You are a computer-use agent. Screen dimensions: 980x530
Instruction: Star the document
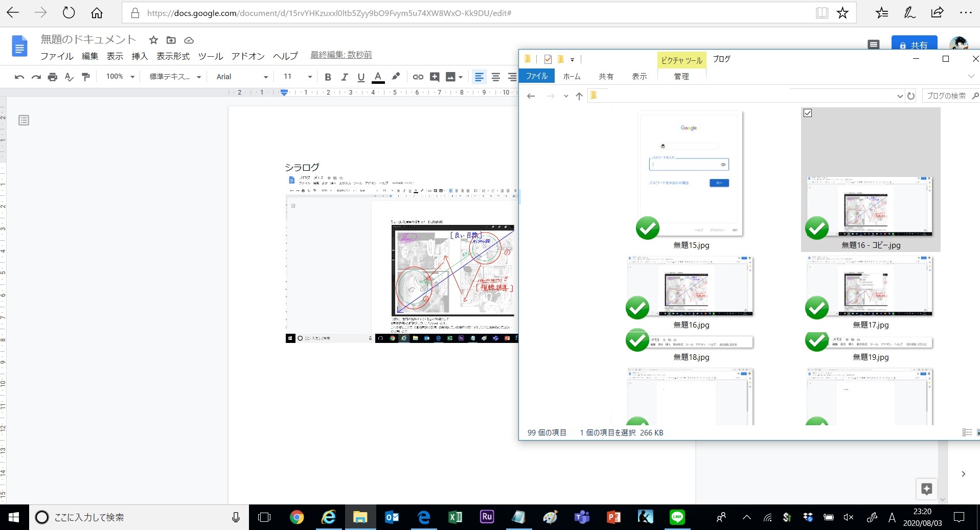153,40
